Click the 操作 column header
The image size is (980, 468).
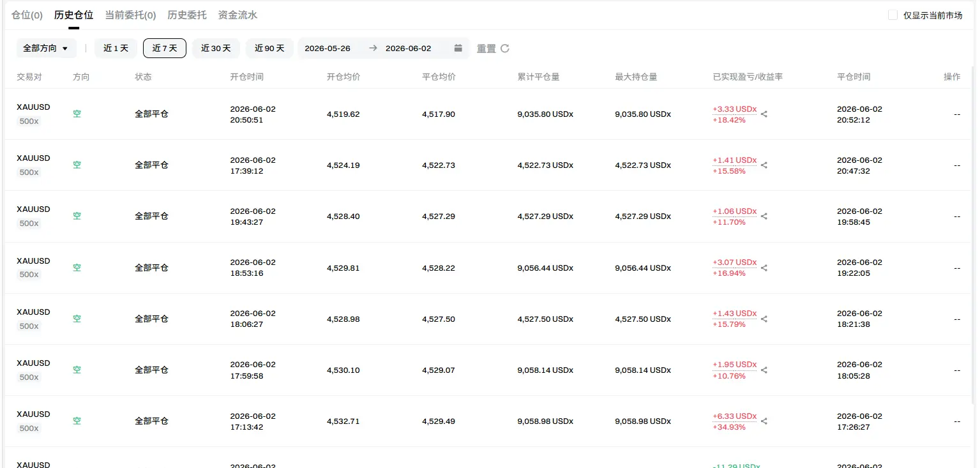952,77
